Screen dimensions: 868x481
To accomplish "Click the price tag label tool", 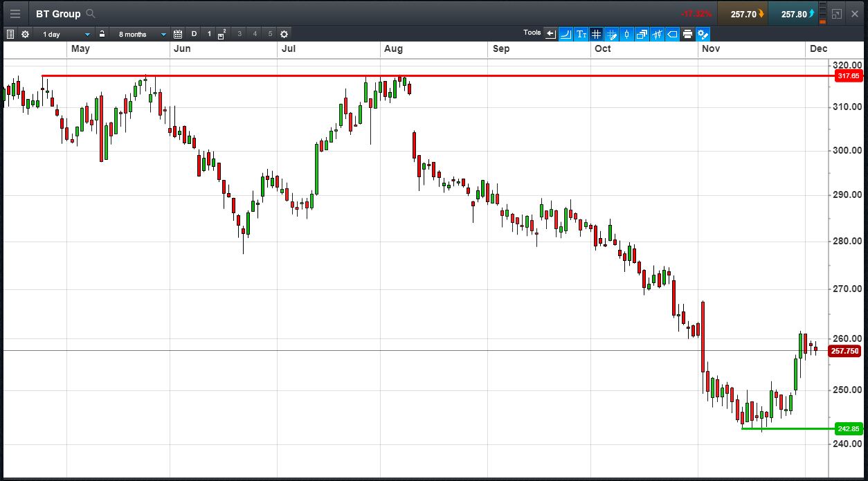I will [x=672, y=34].
